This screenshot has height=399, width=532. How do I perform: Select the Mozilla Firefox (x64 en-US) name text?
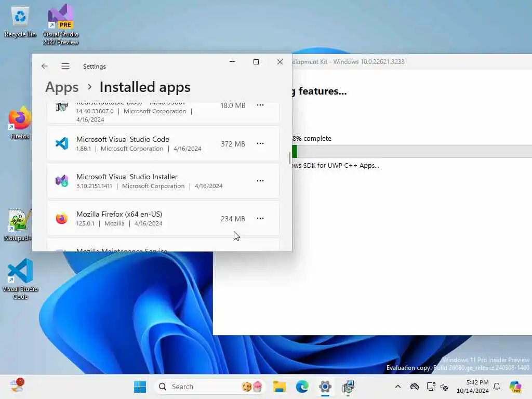(x=119, y=214)
